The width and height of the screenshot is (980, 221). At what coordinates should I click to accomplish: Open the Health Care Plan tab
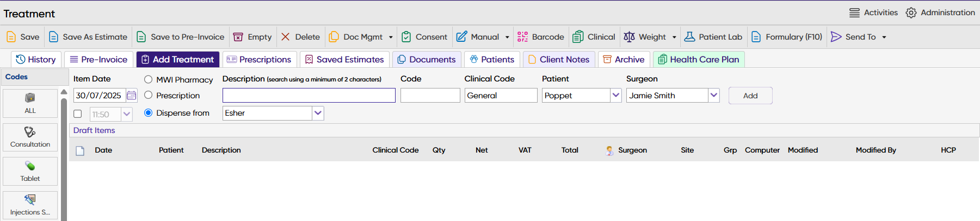click(x=699, y=60)
